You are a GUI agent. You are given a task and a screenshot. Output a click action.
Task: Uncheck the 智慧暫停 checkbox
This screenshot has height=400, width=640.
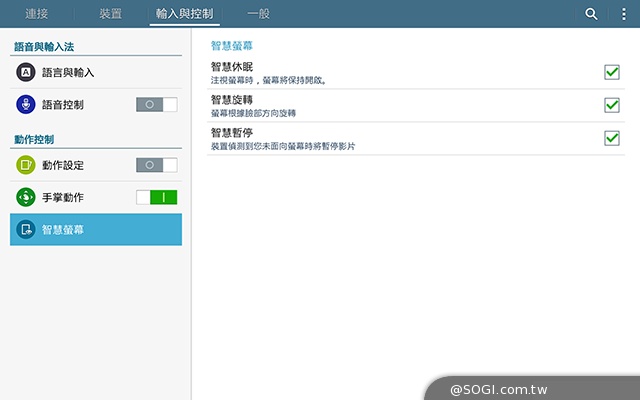[x=612, y=138]
